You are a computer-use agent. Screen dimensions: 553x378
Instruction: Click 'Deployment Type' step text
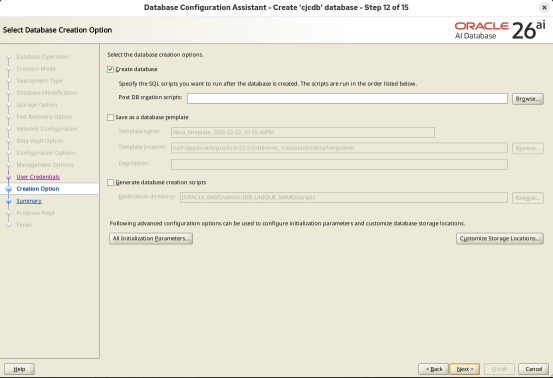click(x=40, y=81)
